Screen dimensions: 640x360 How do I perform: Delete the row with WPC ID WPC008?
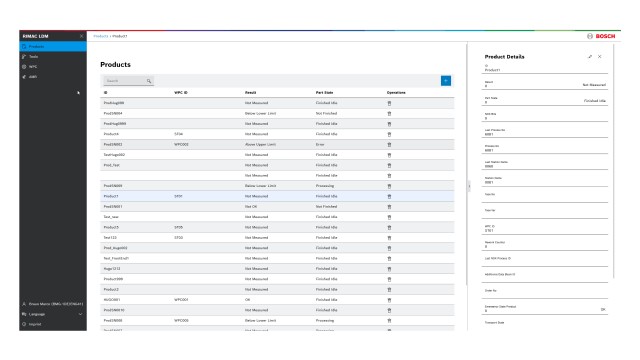389,321
